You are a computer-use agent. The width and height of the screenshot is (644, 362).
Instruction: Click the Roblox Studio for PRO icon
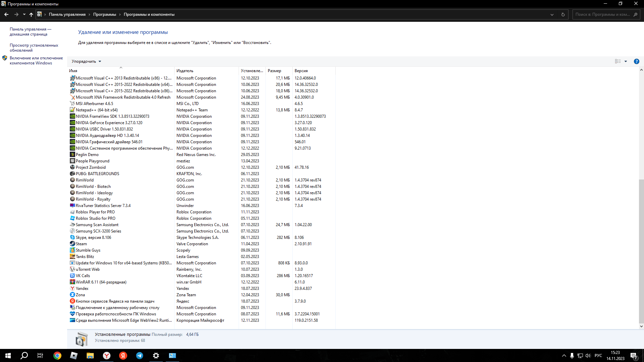(x=72, y=218)
